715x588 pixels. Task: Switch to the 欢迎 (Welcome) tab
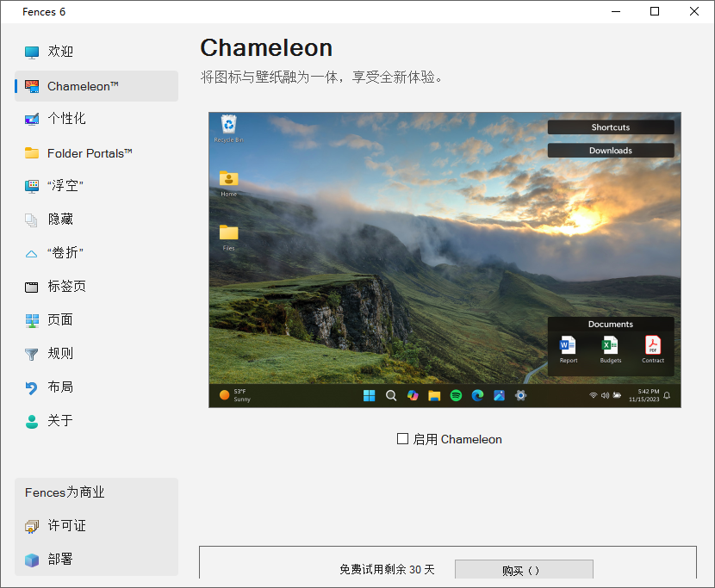coord(30,52)
